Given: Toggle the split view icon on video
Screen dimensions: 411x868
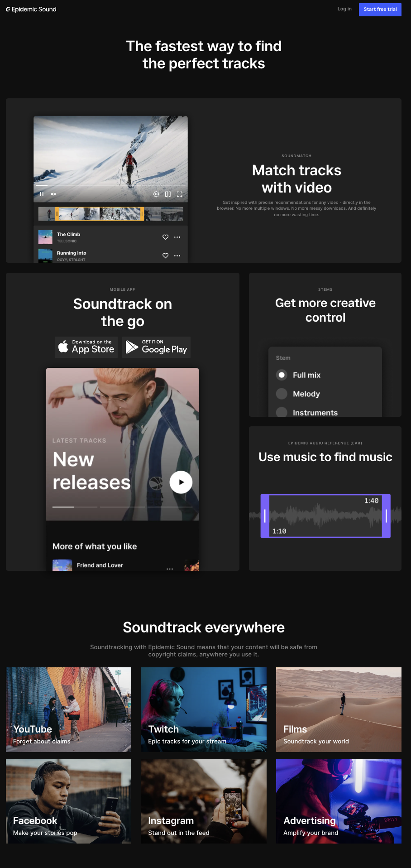Looking at the screenshot, I should coord(168,194).
